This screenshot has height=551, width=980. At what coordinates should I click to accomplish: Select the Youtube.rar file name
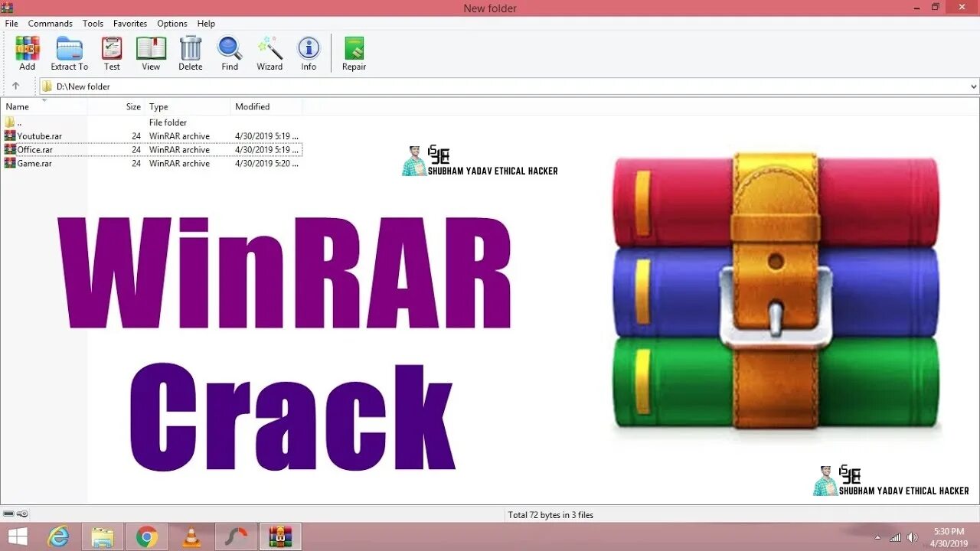(40, 136)
